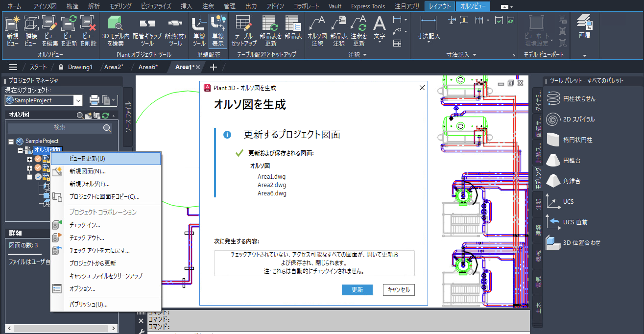Click the refresh icon in オルソ図 header
This screenshot has width=644, height=334.
pos(104,115)
